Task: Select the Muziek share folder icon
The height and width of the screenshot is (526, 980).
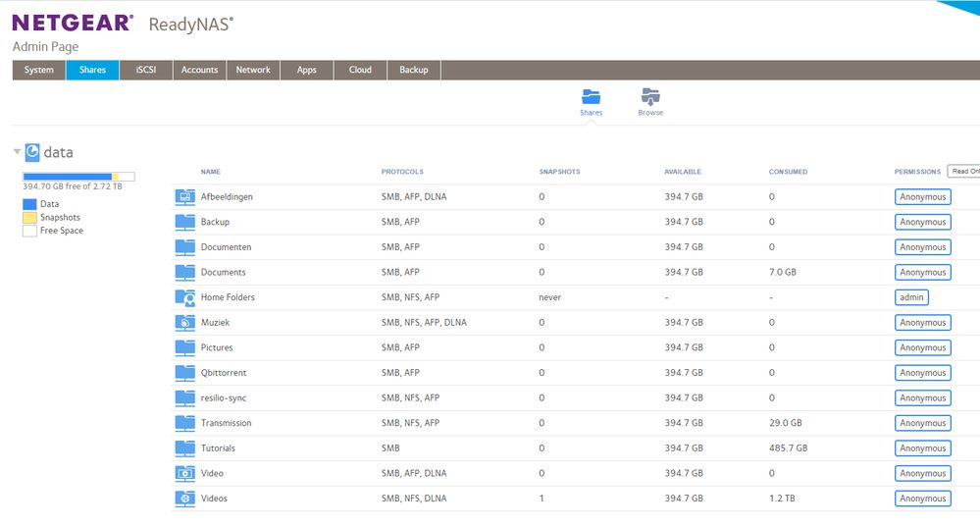Action: (x=185, y=323)
